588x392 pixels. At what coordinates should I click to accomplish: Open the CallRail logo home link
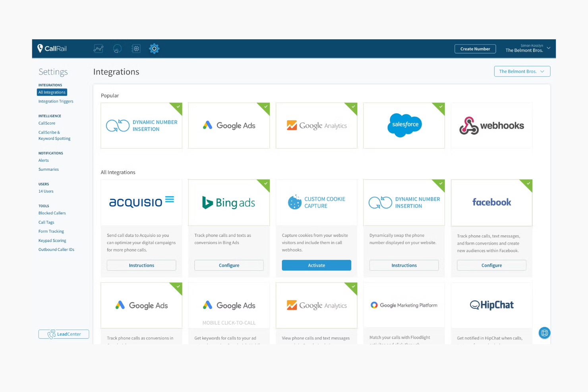click(52, 48)
